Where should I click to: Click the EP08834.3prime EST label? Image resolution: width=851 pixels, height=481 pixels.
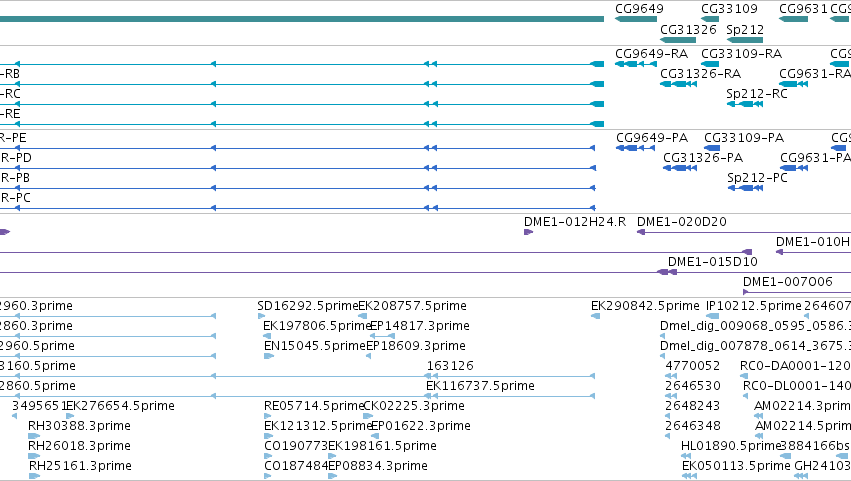(378, 466)
